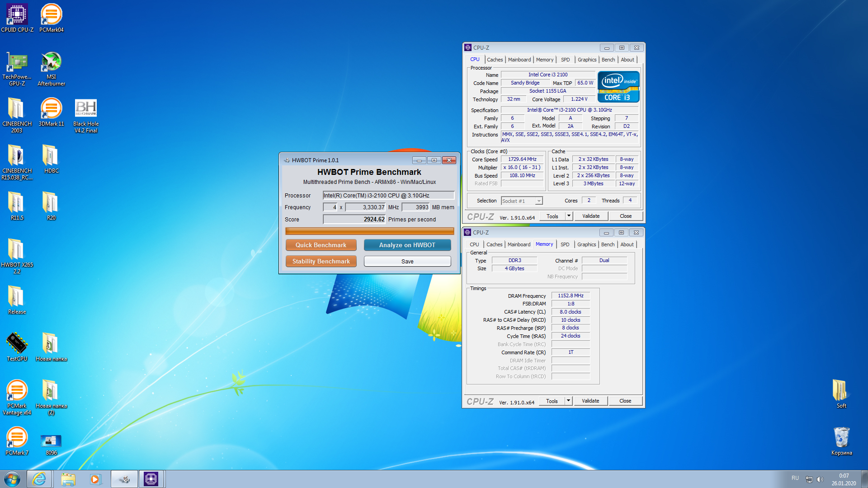Start Stability Benchmark in HWBOT Prime

coord(321,261)
